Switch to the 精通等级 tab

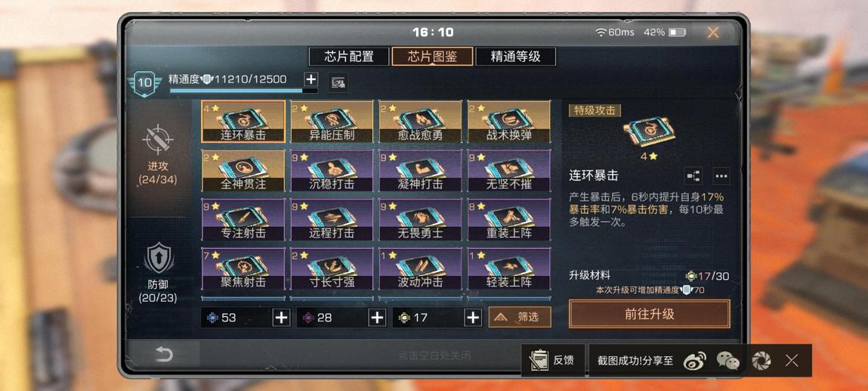coord(515,57)
